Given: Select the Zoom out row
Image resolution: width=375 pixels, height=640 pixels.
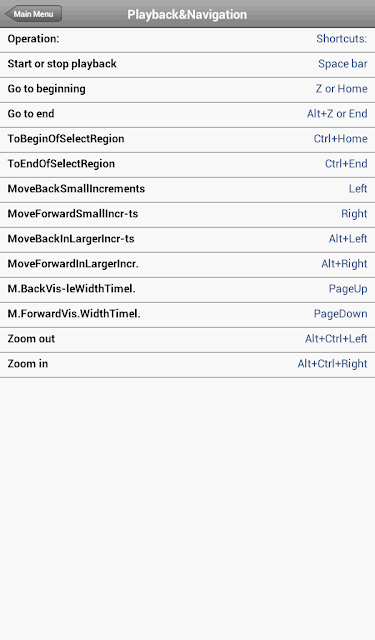Looking at the screenshot, I should [x=187, y=340].
